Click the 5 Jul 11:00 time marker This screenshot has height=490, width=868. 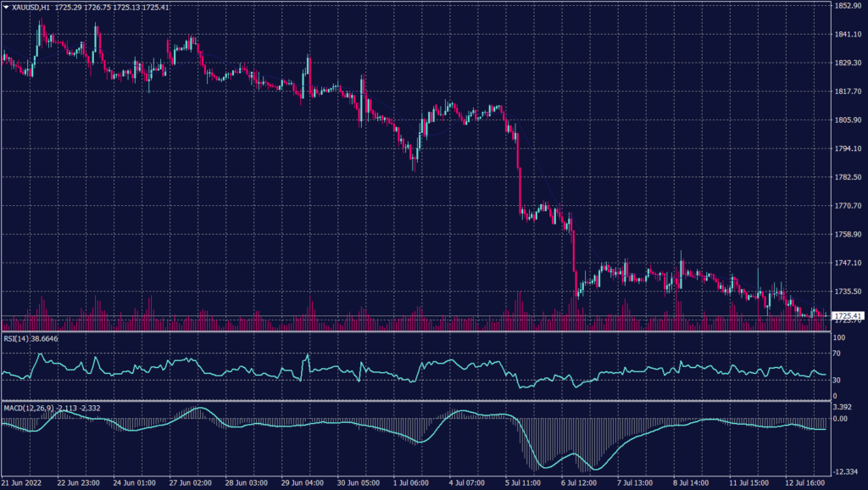coord(522,482)
